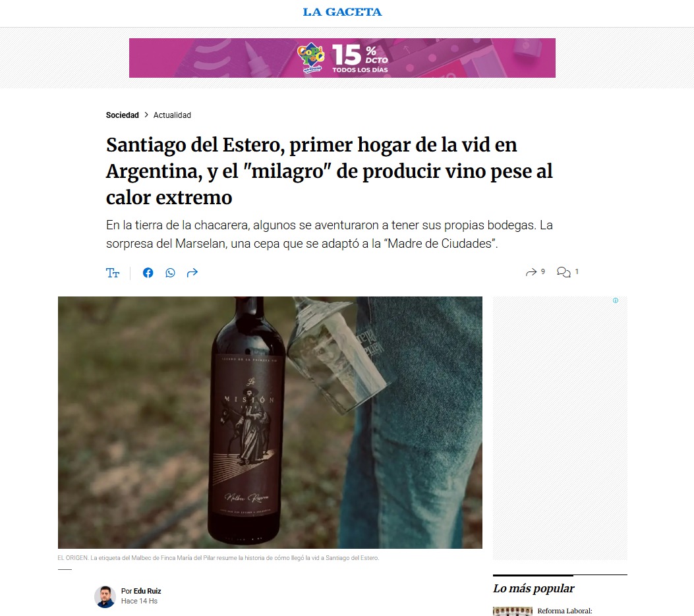694x616 pixels.
Task: Open author Edu Ruiz profile link
Action: [x=148, y=591]
